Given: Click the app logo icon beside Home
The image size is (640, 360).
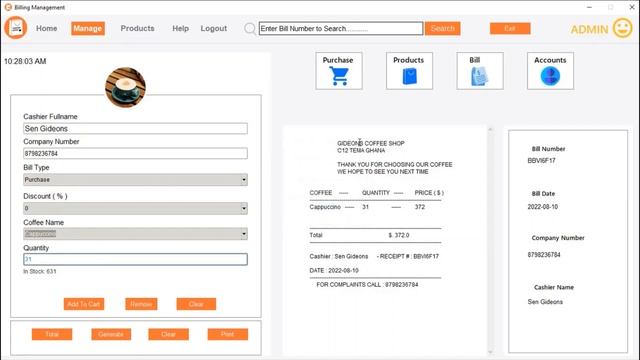Looking at the screenshot, I should coord(16,28).
